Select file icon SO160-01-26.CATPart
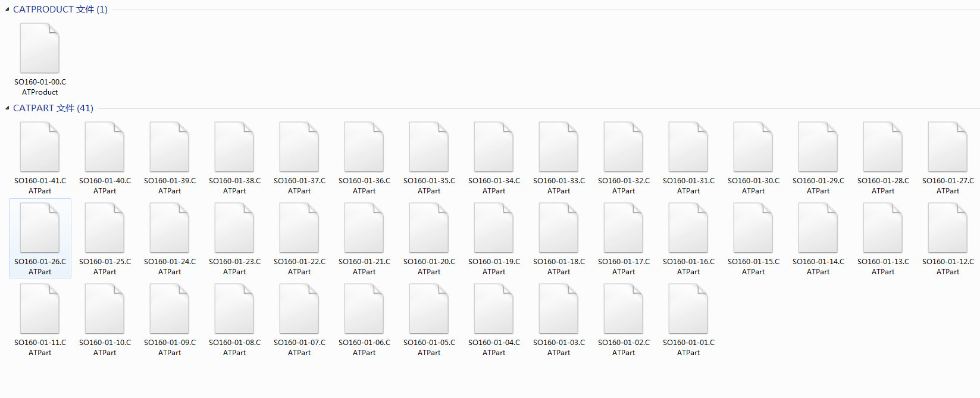The width and height of the screenshot is (980, 398). tap(40, 228)
